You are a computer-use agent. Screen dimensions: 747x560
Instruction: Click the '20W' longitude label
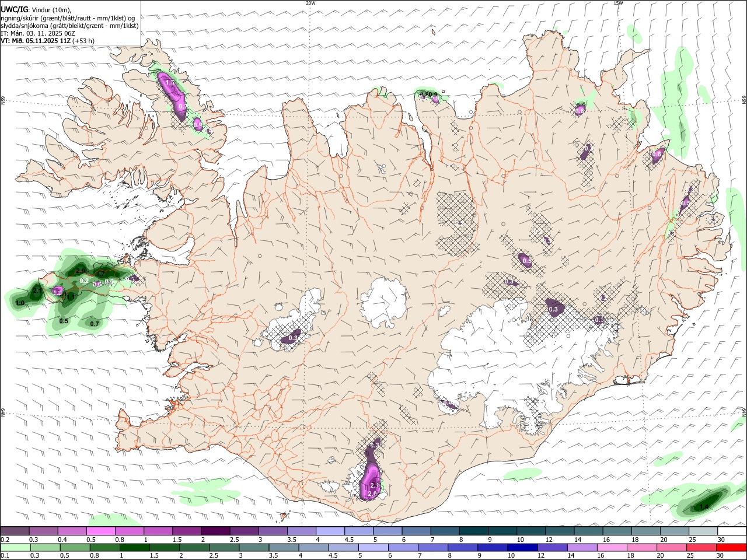pyautogui.click(x=310, y=3)
